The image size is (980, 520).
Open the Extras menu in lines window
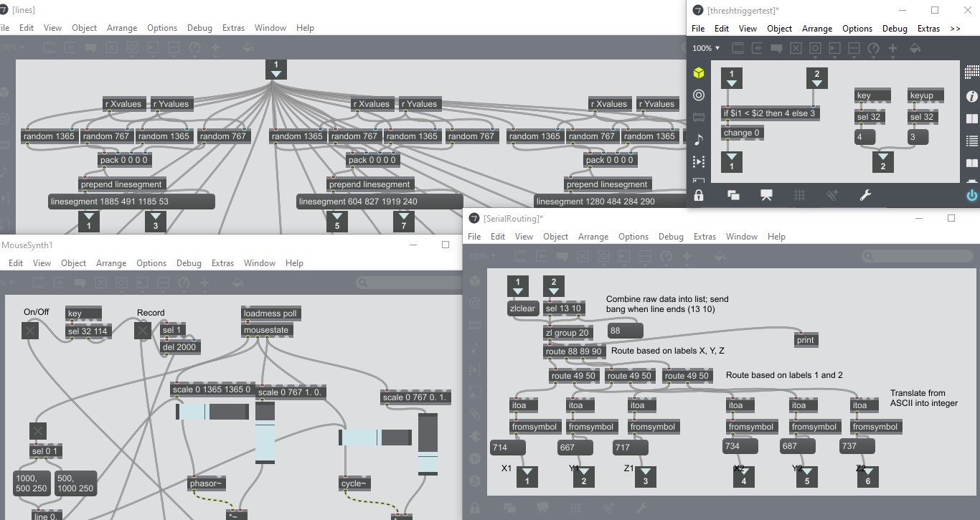pos(233,28)
